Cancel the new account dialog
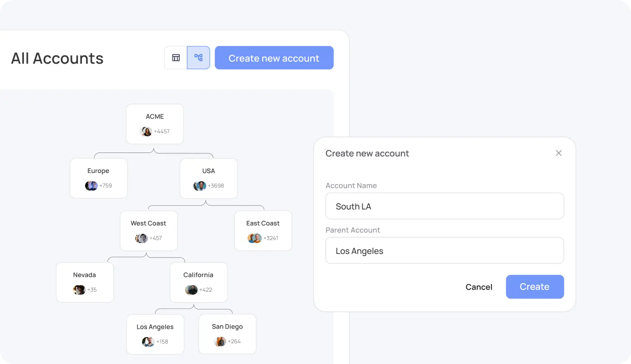 coord(478,287)
